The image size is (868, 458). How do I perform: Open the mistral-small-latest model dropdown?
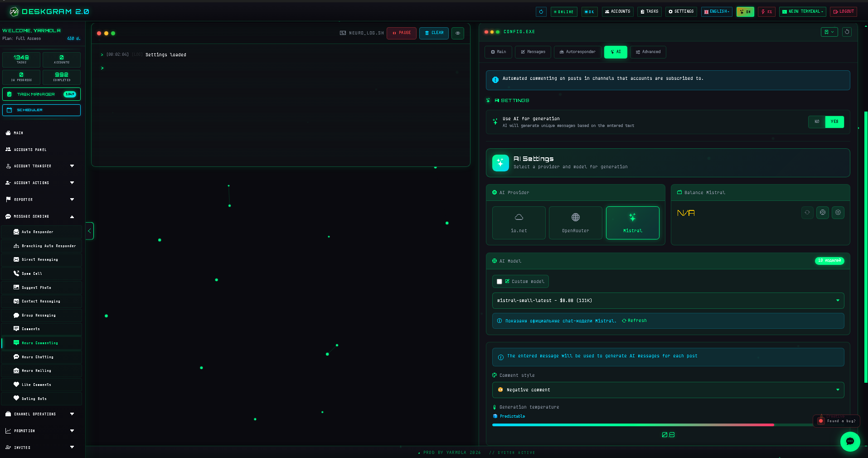coord(668,301)
